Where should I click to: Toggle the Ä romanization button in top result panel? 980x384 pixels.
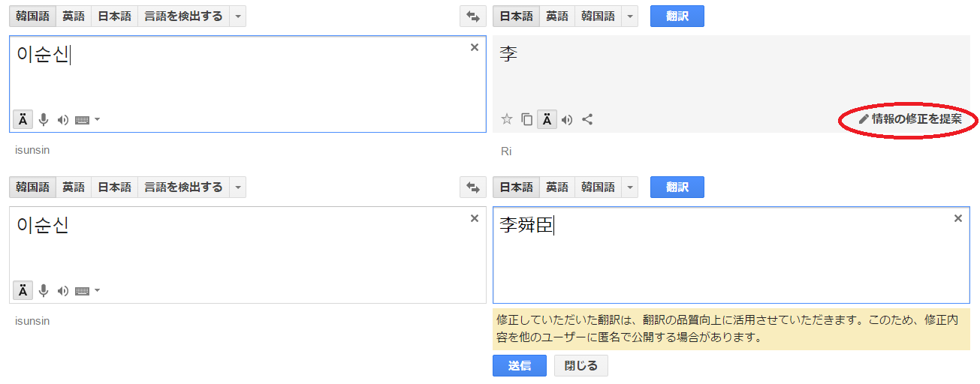pyautogui.click(x=547, y=119)
